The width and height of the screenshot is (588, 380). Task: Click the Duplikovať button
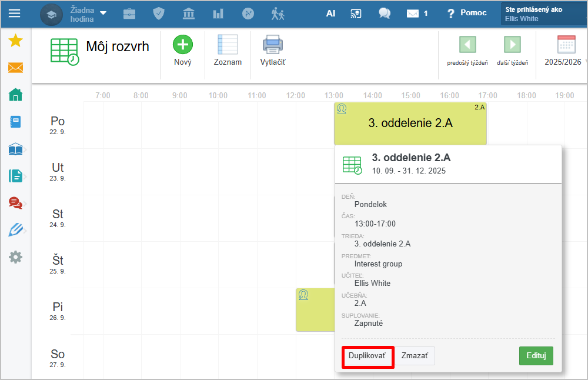[x=367, y=356]
